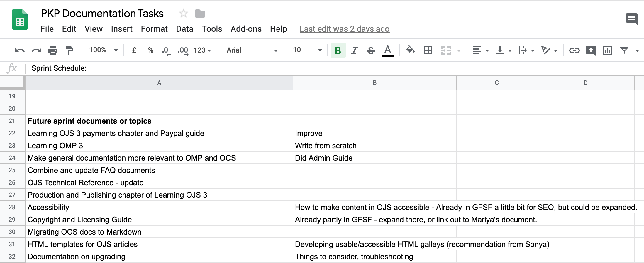
Task: Select column B header
Action: [x=374, y=83]
